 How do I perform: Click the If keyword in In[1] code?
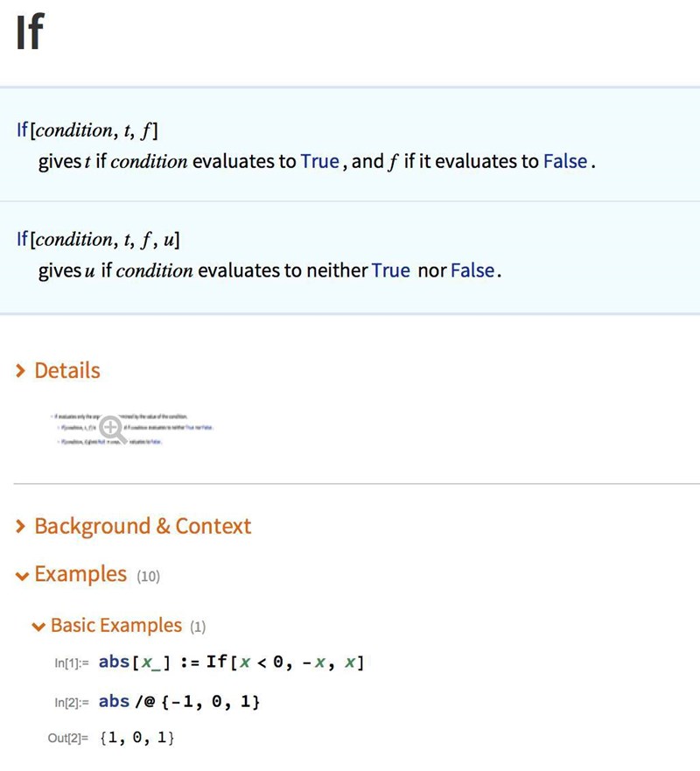217,662
